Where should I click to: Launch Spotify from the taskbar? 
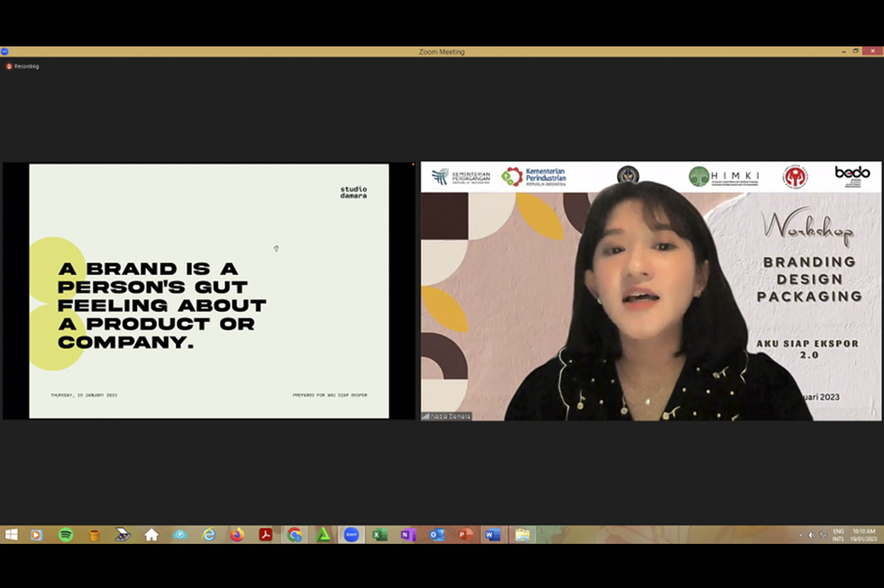[x=66, y=534]
